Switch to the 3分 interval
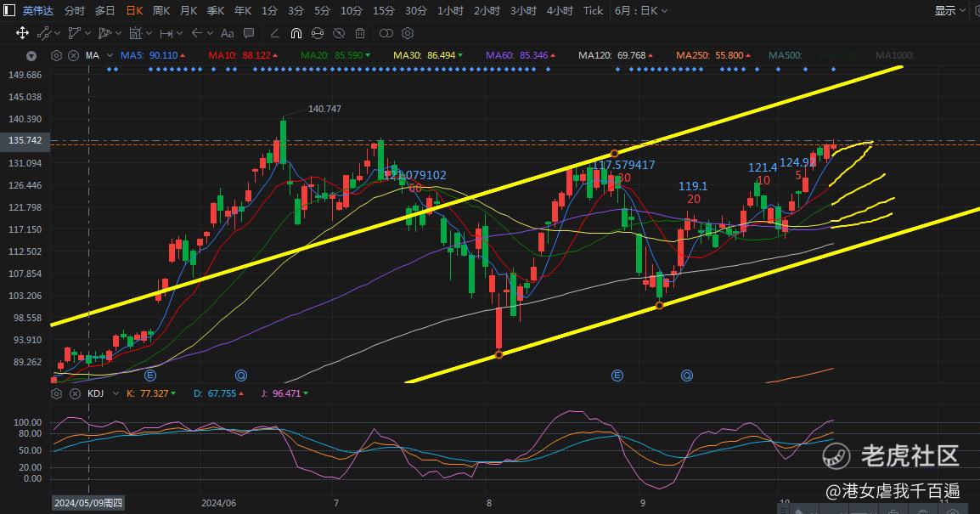980x514 pixels. click(x=296, y=11)
